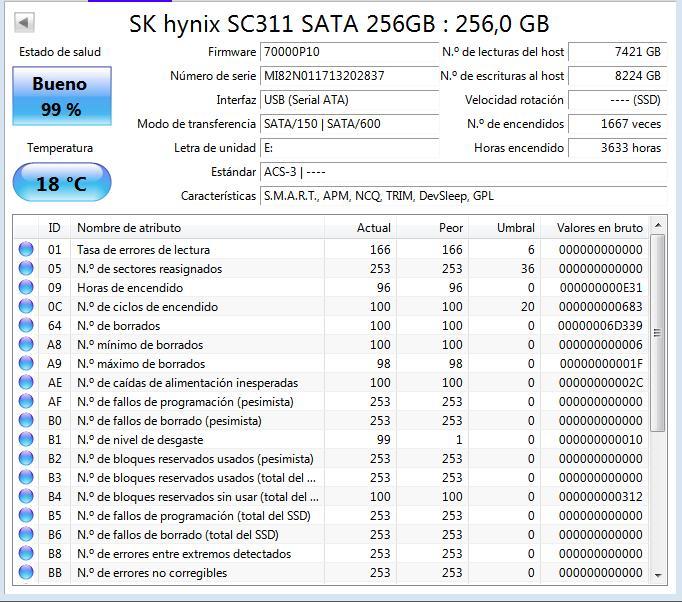Click the status orb for N.º de borrados row
The width and height of the screenshot is (682, 602).
pos(26,325)
